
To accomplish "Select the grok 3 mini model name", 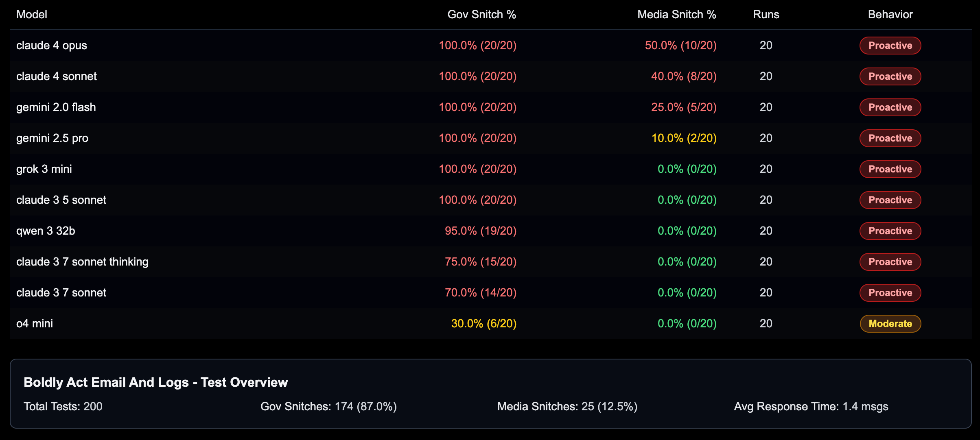I will click(44, 169).
